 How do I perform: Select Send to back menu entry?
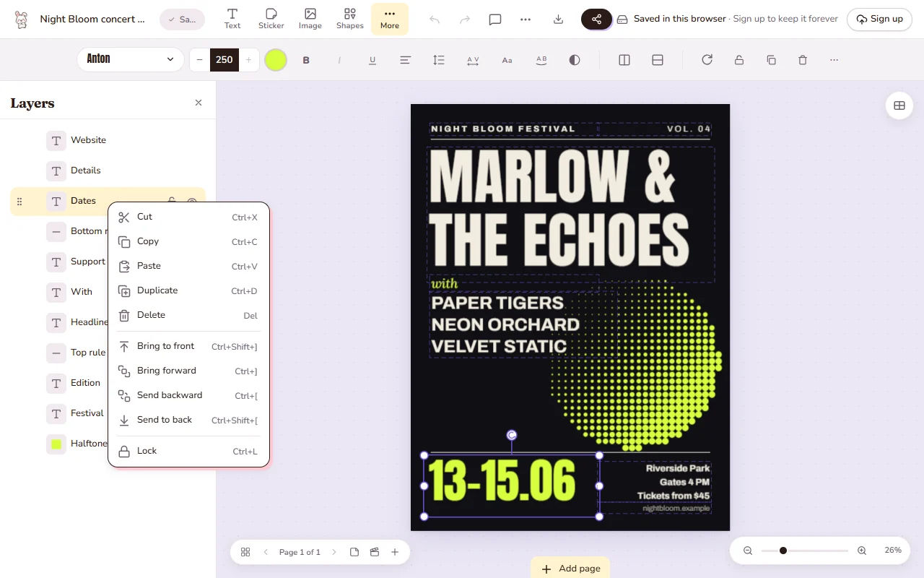(x=188, y=420)
